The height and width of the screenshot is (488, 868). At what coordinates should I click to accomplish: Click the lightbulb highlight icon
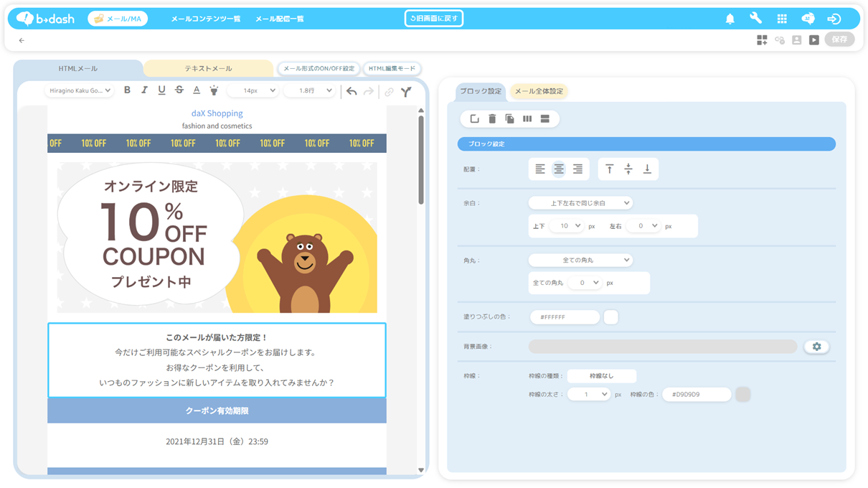(x=214, y=91)
